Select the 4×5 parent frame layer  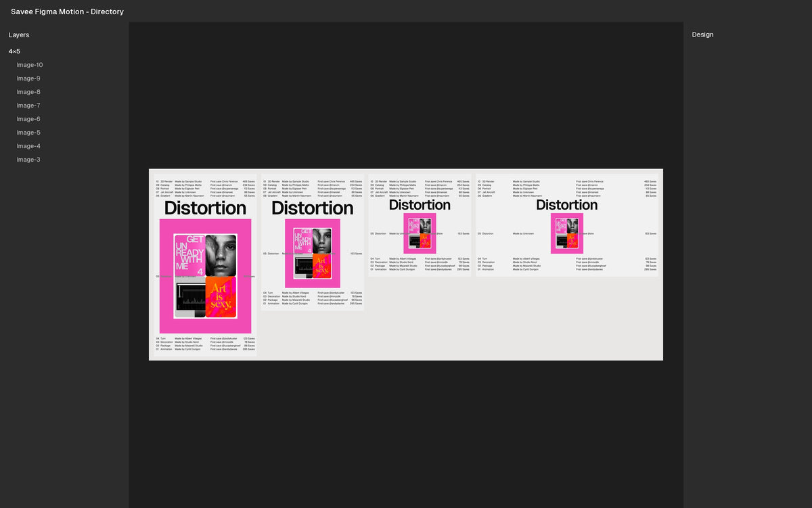tap(14, 51)
